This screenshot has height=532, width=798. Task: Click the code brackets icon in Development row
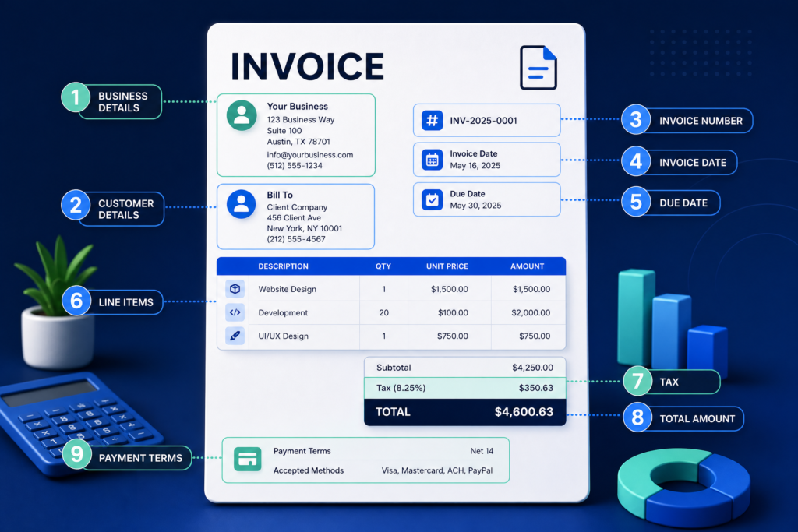click(x=235, y=312)
